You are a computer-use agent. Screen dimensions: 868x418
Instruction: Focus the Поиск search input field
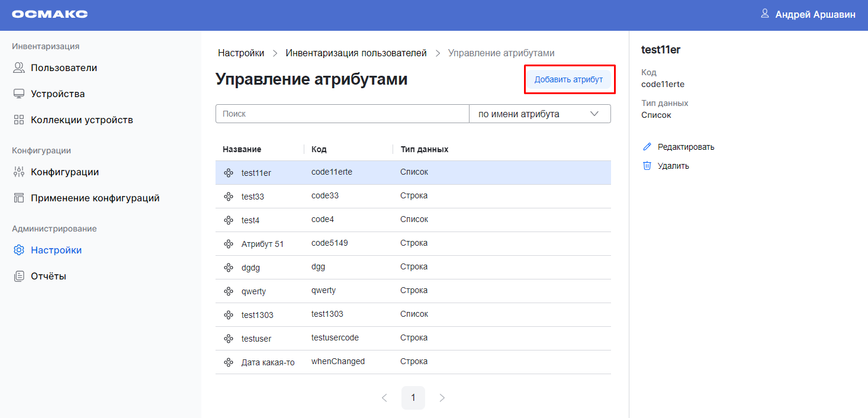click(x=342, y=114)
